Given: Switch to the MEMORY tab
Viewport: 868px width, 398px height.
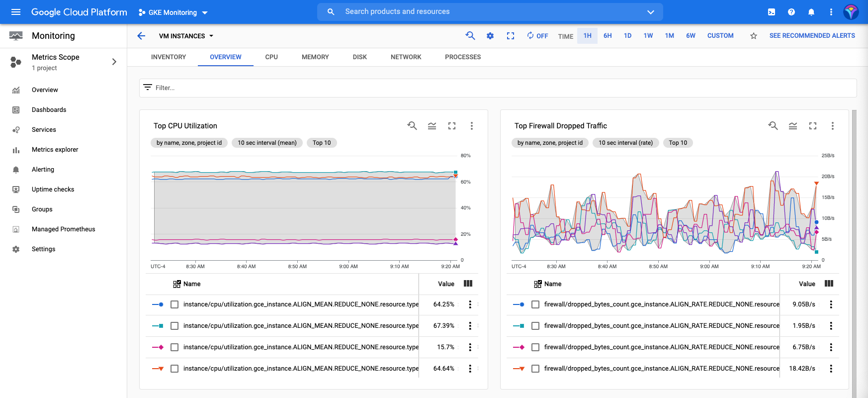Looking at the screenshot, I should tap(315, 57).
